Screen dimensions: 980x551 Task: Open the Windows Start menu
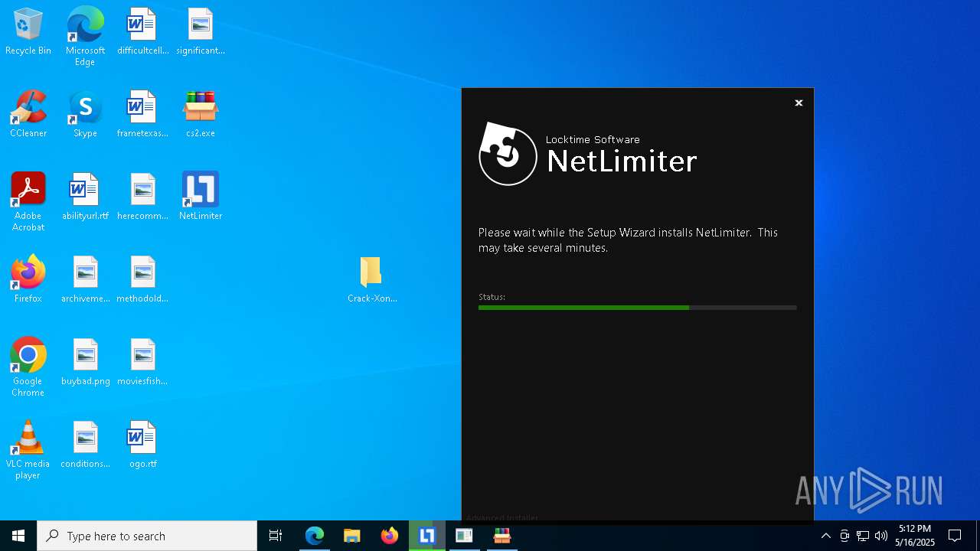[x=18, y=536]
